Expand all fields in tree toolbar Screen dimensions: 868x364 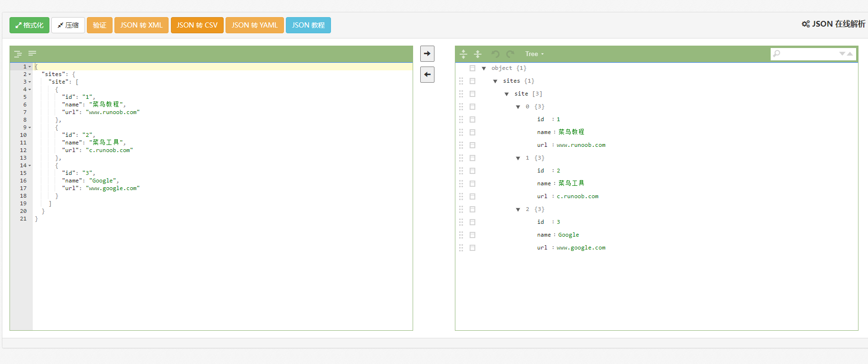[x=463, y=54]
